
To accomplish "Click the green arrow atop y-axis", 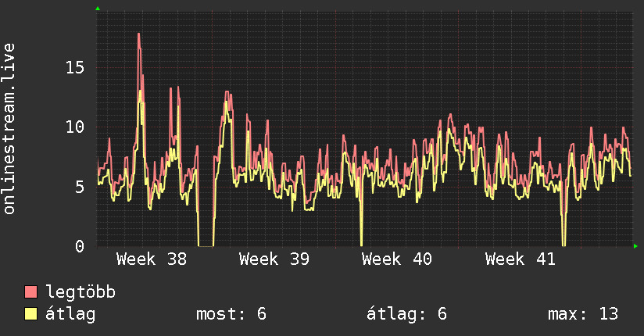I will click(98, 9).
